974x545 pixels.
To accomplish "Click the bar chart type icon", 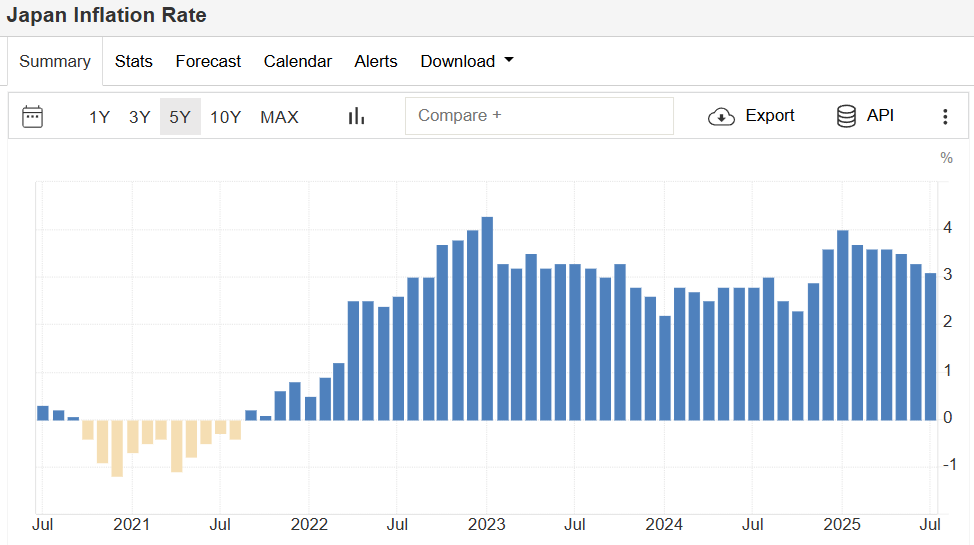I will pyautogui.click(x=356, y=116).
